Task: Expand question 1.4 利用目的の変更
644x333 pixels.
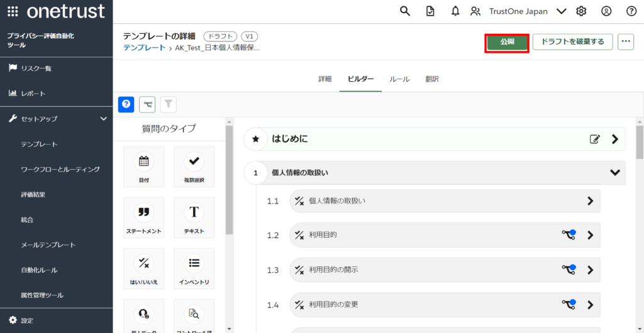Action: click(590, 305)
